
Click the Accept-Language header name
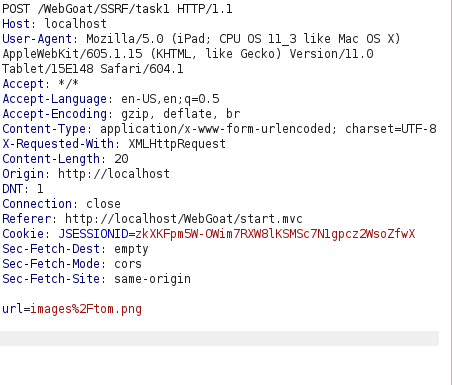click(x=54, y=99)
